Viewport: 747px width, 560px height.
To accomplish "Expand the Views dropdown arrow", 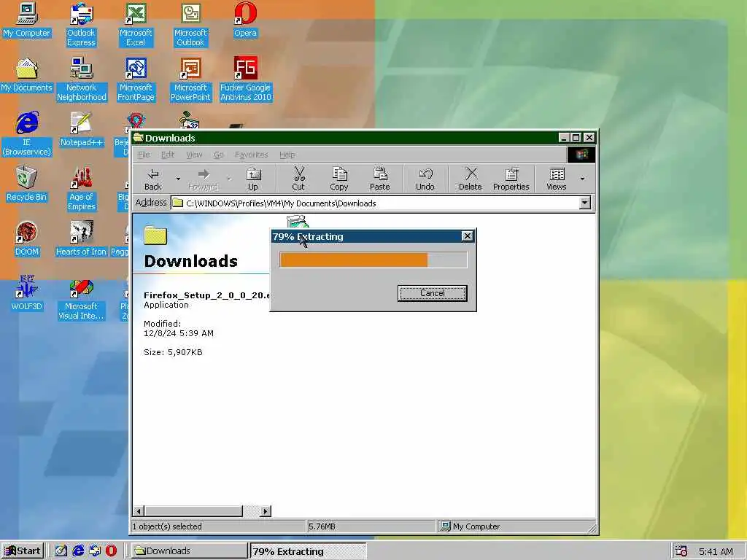I will coord(582,179).
